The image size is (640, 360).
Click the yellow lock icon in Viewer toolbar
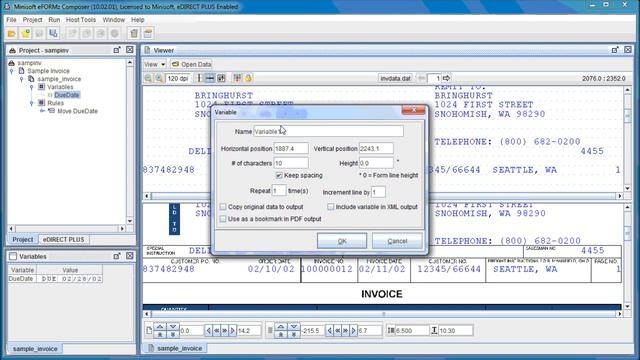click(x=248, y=78)
